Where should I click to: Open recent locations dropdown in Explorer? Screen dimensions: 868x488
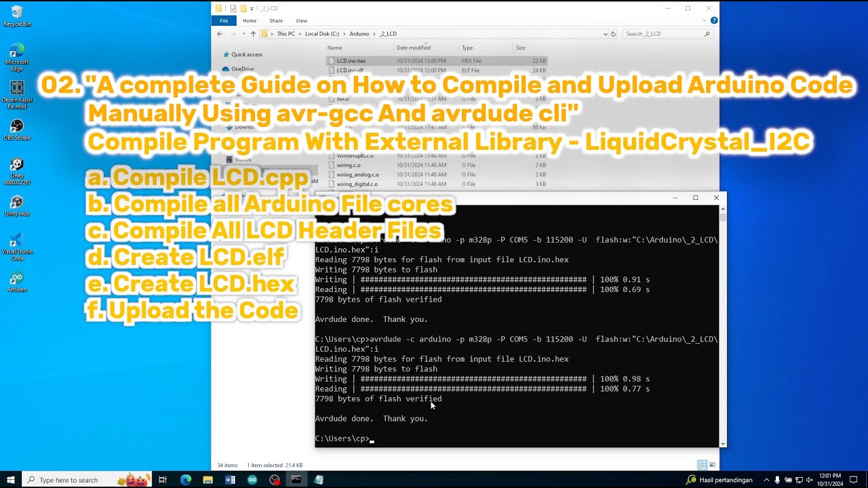point(243,34)
